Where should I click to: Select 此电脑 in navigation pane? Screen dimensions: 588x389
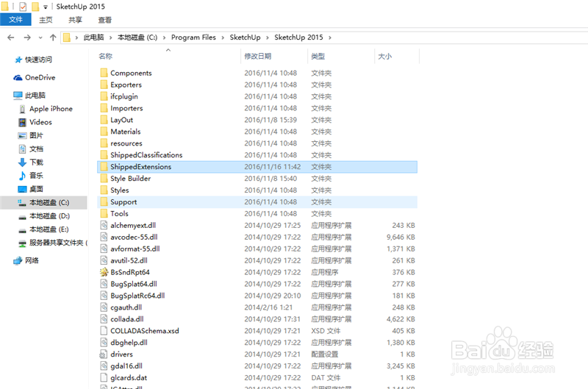29,96
